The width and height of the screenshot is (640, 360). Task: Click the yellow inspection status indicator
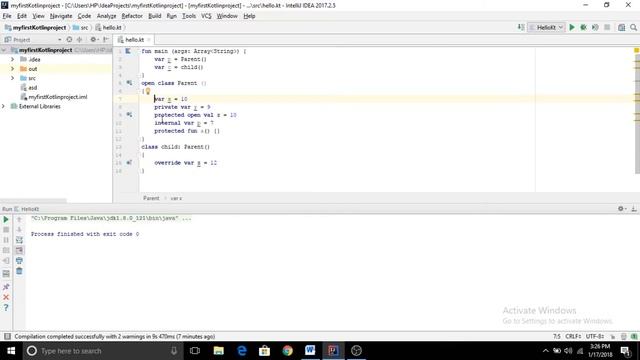(x=636, y=50)
